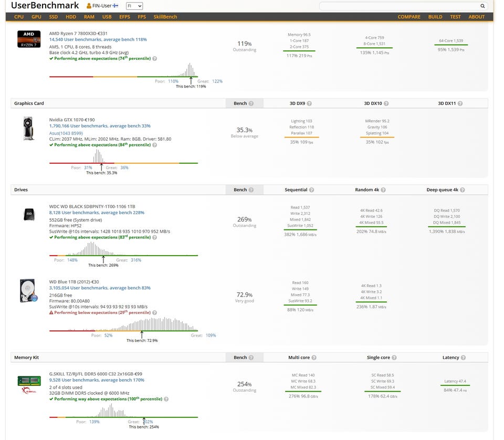Image resolution: width=504 pixels, height=440 pixels.
Task: Click help icon beside Multi core
Action: [314, 358]
